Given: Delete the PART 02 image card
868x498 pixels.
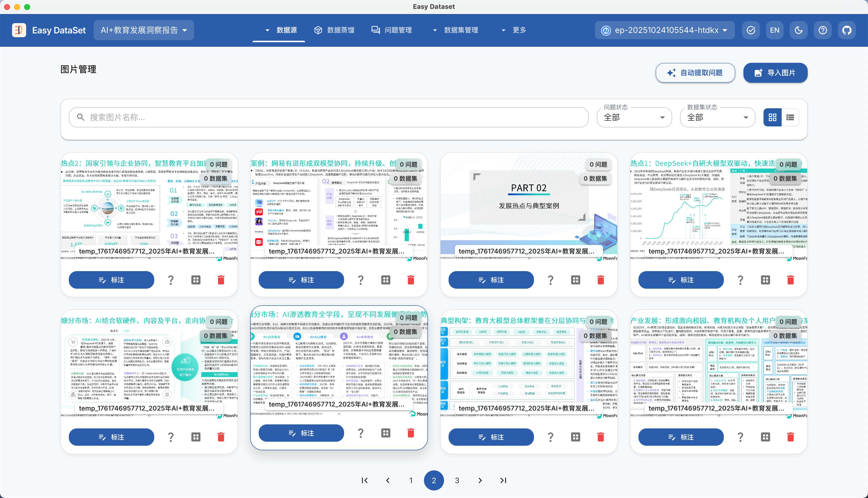Looking at the screenshot, I should (x=600, y=280).
